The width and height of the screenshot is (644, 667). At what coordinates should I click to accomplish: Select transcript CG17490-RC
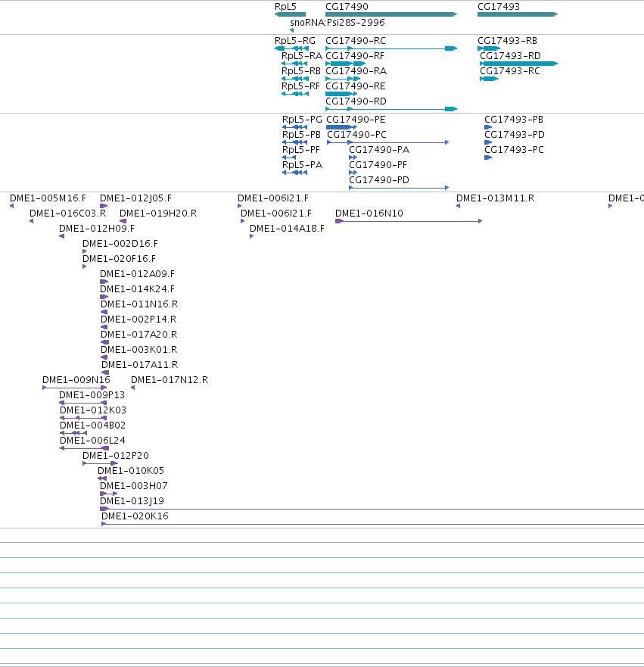point(391,48)
